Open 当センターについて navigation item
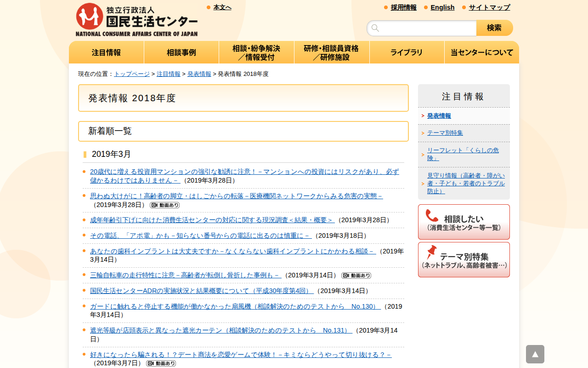The width and height of the screenshot is (588, 368). coord(481,52)
